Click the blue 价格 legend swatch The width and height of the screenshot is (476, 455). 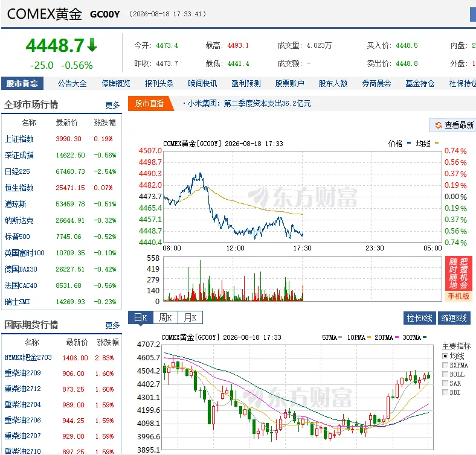click(x=409, y=143)
